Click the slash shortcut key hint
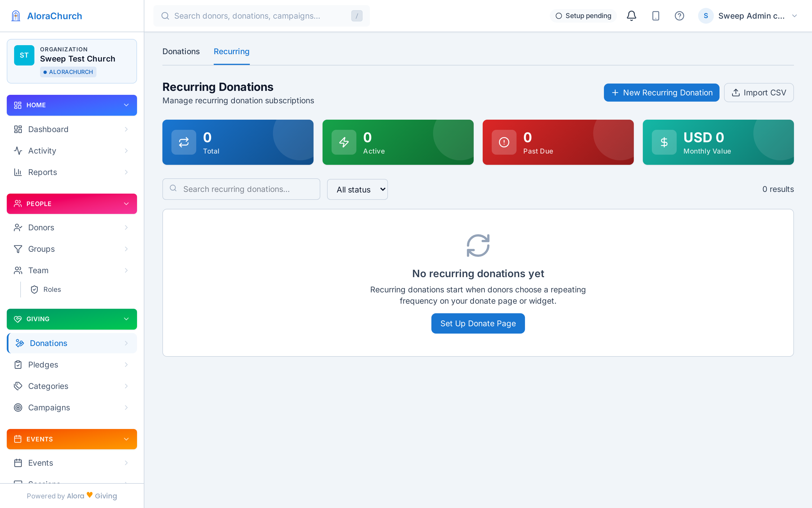This screenshot has height=508, width=812. pyautogui.click(x=357, y=16)
